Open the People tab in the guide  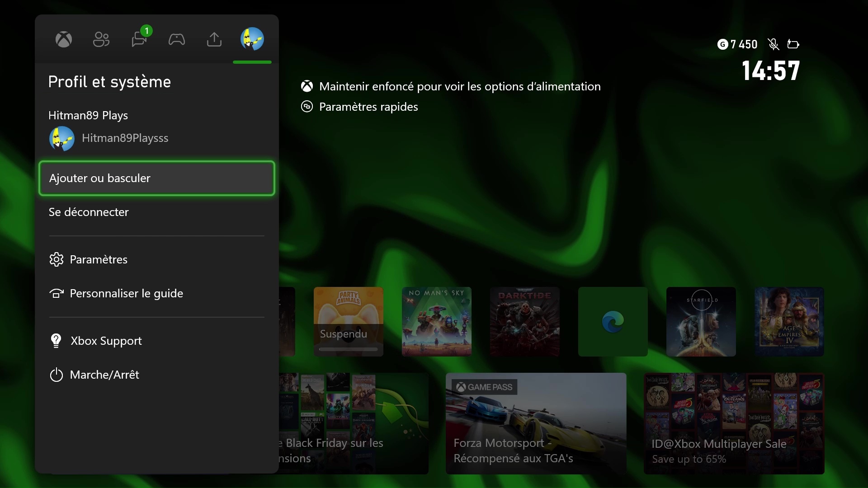pyautogui.click(x=101, y=40)
